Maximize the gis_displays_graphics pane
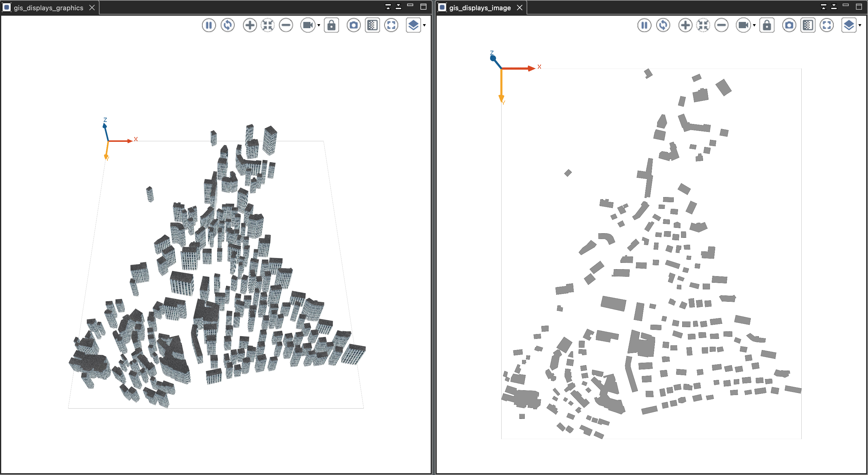The height and width of the screenshot is (475, 868). pos(423,6)
